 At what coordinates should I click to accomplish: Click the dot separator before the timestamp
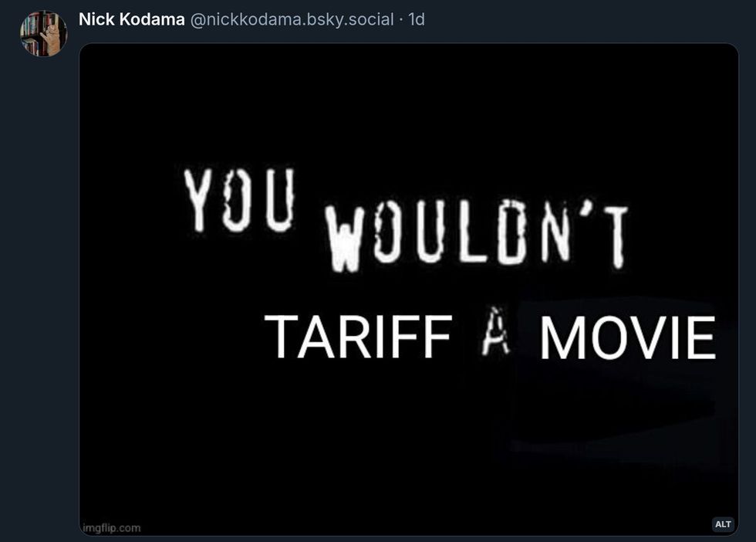(x=401, y=20)
